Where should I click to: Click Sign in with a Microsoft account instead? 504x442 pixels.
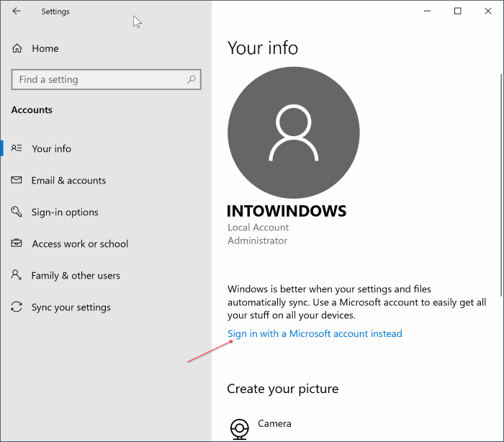pyautogui.click(x=315, y=334)
